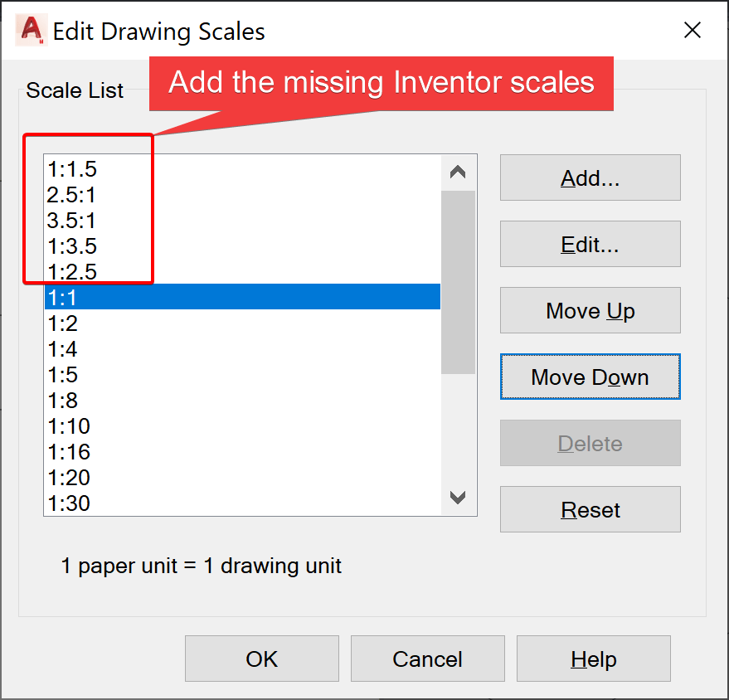Click Move Down to reorder scales
The image size is (729, 700).
coord(590,377)
